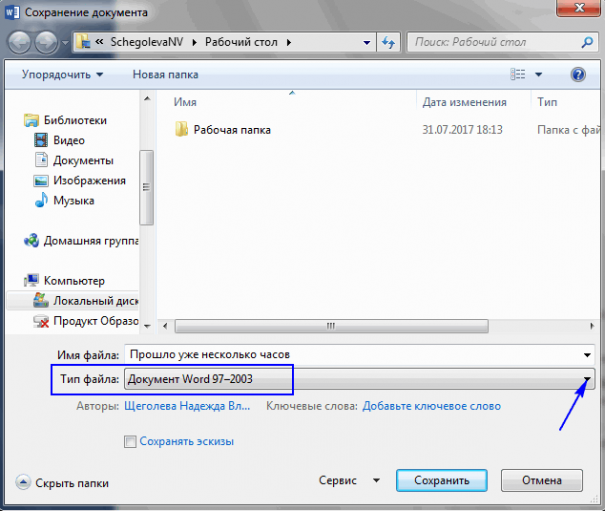Click the help question mark icon
Screen dimensions: 605x511
pyautogui.click(x=577, y=75)
